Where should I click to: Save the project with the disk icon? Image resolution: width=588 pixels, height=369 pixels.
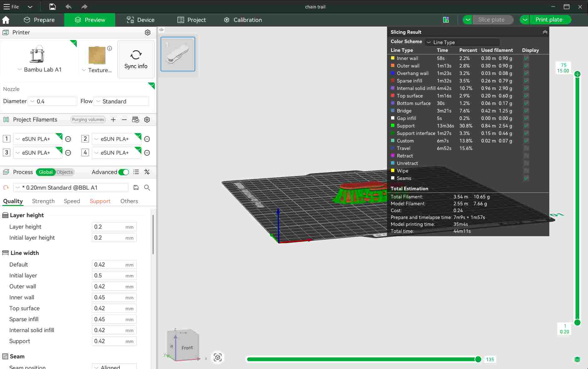pyautogui.click(x=52, y=7)
